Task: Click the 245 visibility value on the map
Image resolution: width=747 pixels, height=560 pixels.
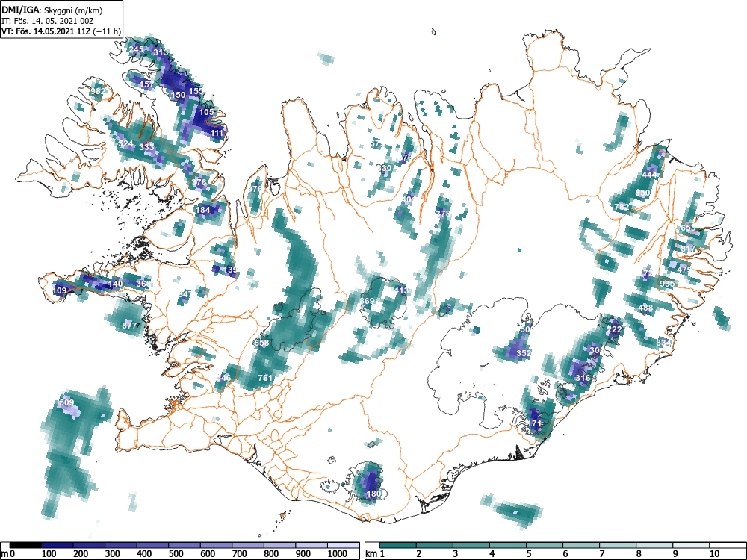Action: (136, 49)
